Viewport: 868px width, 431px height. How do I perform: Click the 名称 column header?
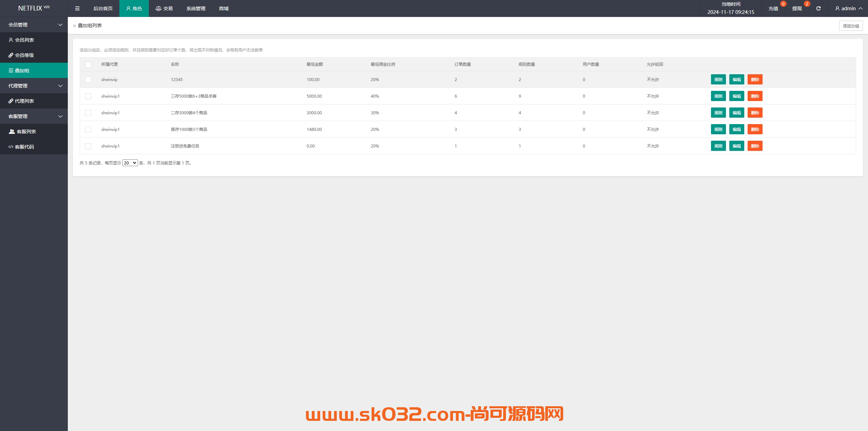pos(175,64)
